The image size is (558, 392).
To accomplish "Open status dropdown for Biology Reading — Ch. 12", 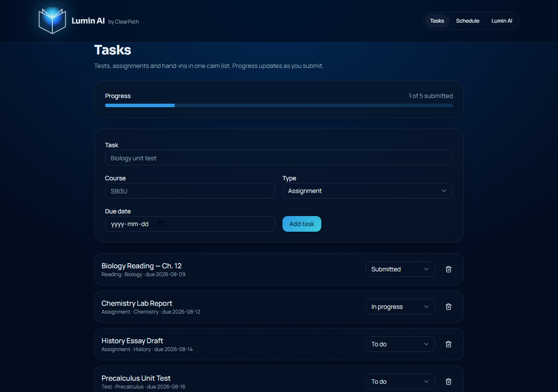I will (x=400, y=269).
